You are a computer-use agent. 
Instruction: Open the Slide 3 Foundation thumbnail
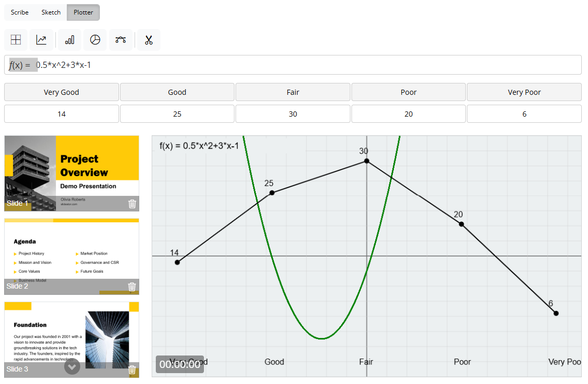(71, 340)
